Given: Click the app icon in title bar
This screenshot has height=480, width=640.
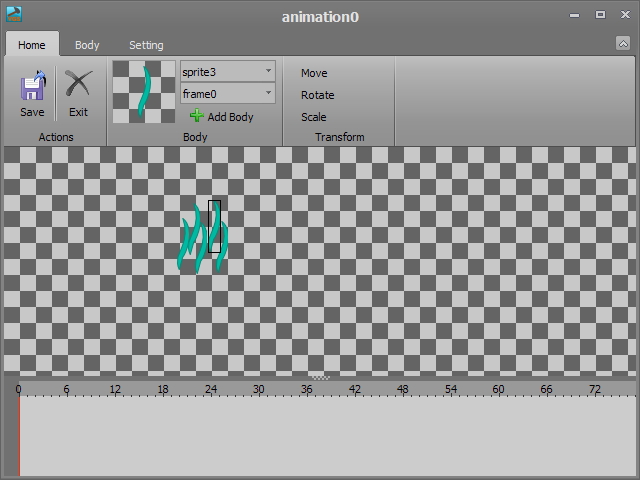Looking at the screenshot, I should click(x=13, y=15).
